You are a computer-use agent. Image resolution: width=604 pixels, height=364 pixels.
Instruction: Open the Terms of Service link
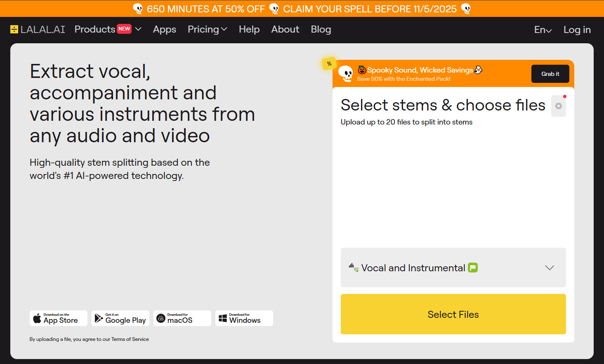[x=130, y=339]
